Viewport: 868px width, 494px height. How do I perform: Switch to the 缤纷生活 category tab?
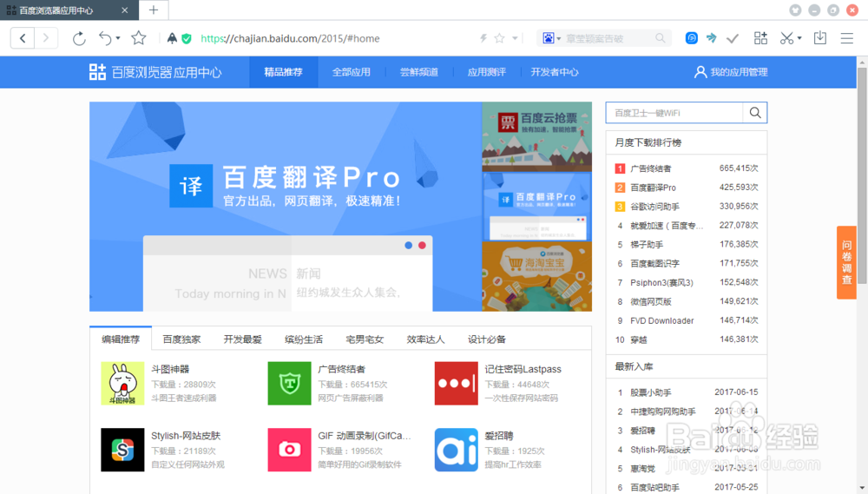pos(303,339)
